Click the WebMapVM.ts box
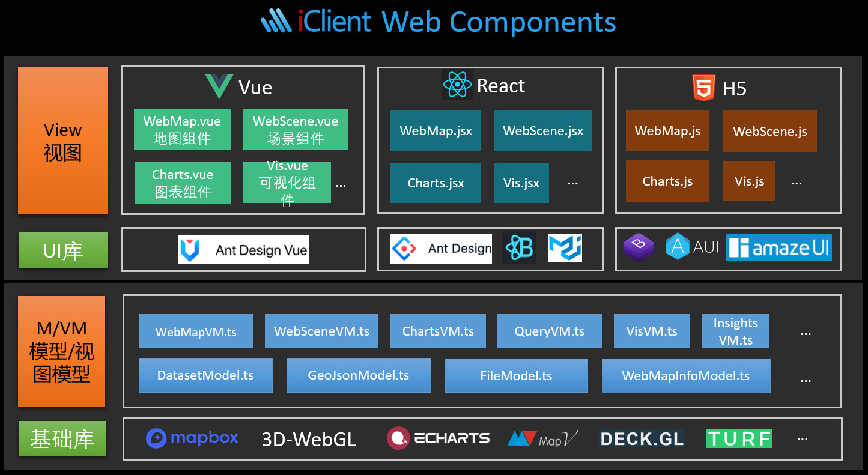The width and height of the screenshot is (868, 475). coord(196,331)
